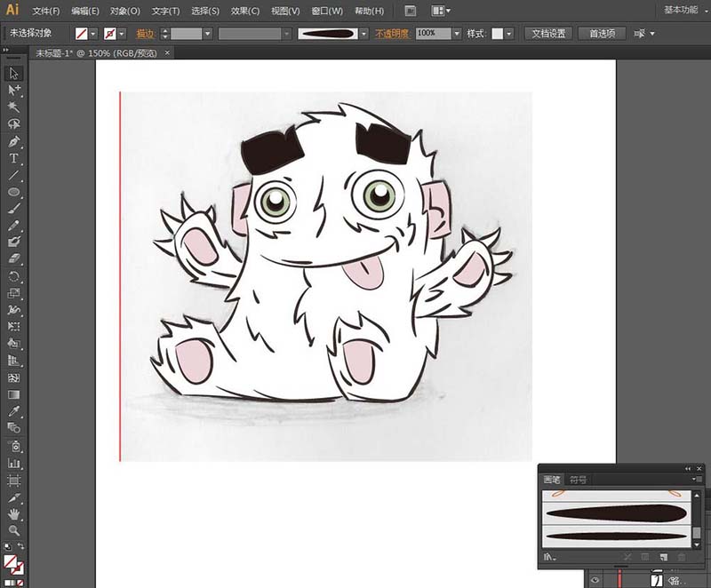Image resolution: width=711 pixels, height=588 pixels.
Task: Open the 效果(C) menu
Action: (245, 11)
